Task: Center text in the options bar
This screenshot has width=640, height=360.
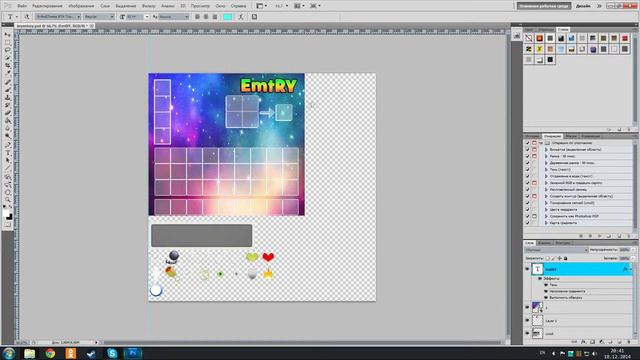Action: pos(206,17)
